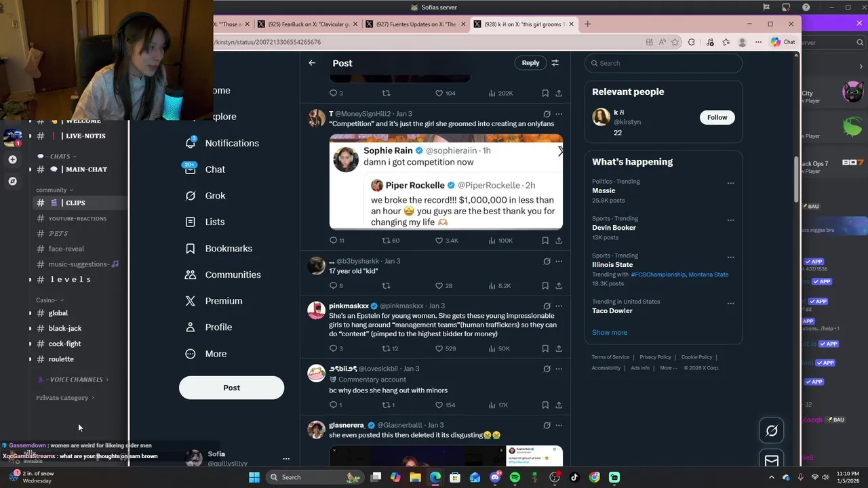Open Chrome from Windows taskbar
Image resolution: width=868 pixels, height=488 pixels.
point(594,477)
